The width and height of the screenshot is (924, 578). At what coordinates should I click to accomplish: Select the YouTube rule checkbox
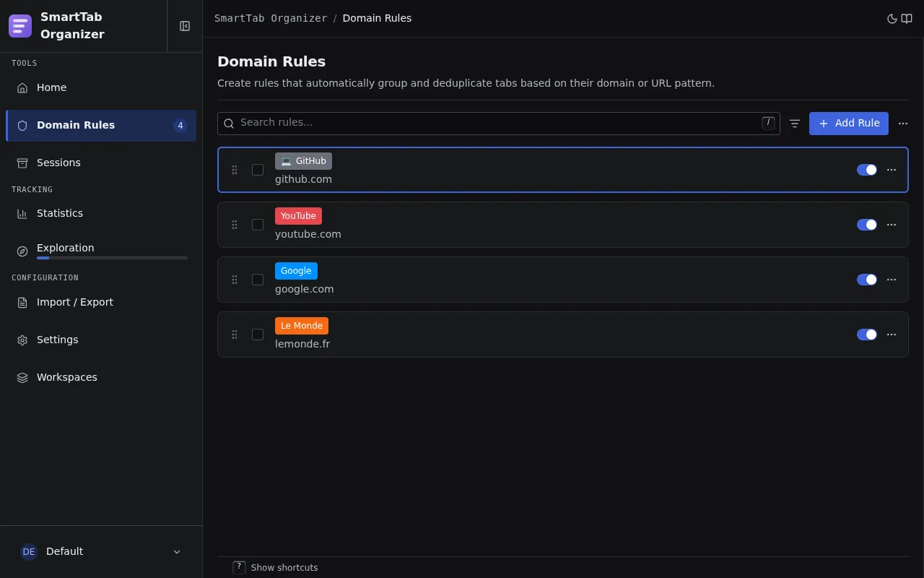tap(258, 225)
